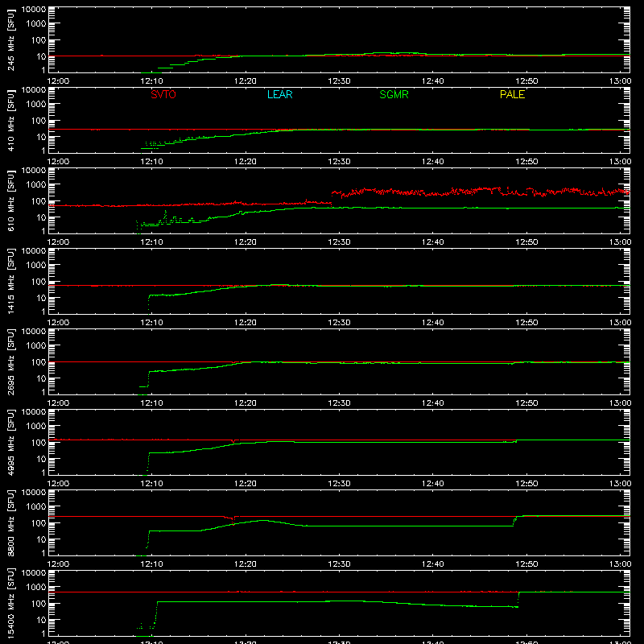Click the 12:50 tick label under 4995 MHz plot
644x644 pixels.
point(526,484)
